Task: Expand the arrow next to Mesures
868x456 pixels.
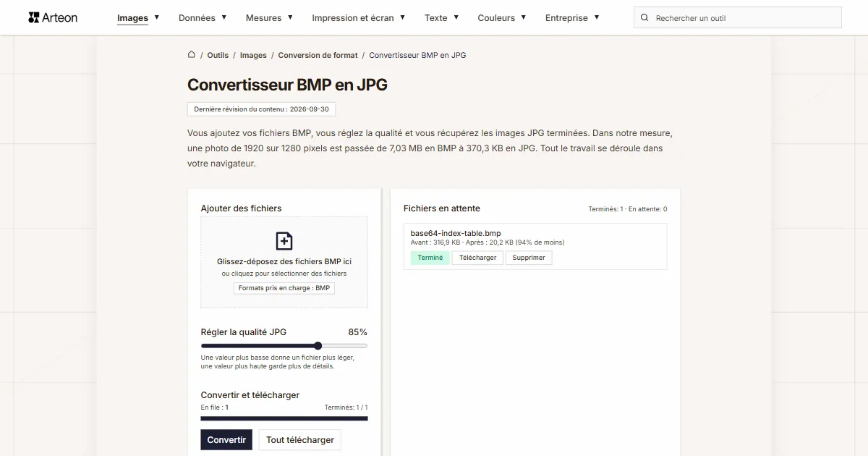Action: click(x=290, y=17)
